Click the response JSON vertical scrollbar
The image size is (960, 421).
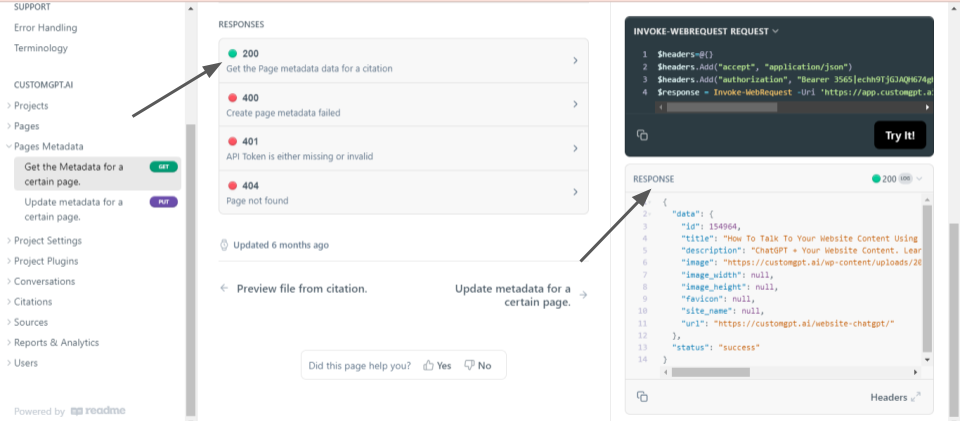927,278
